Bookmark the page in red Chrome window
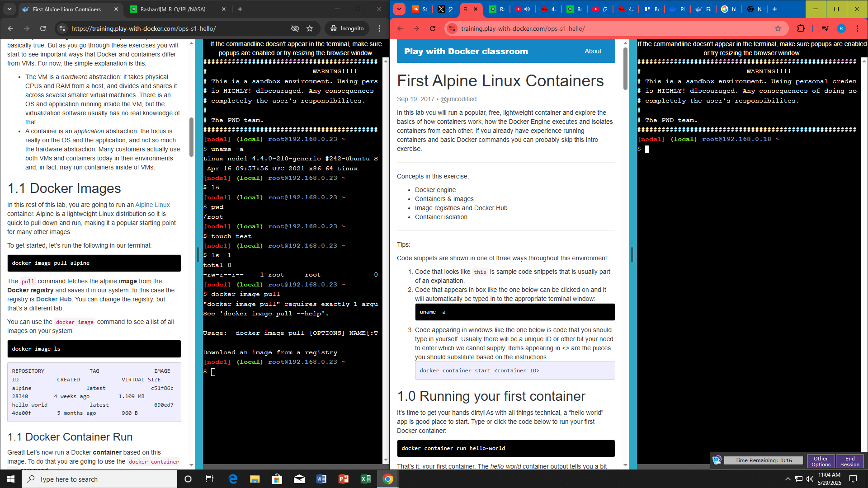This screenshot has height=488, width=868. click(x=778, y=28)
